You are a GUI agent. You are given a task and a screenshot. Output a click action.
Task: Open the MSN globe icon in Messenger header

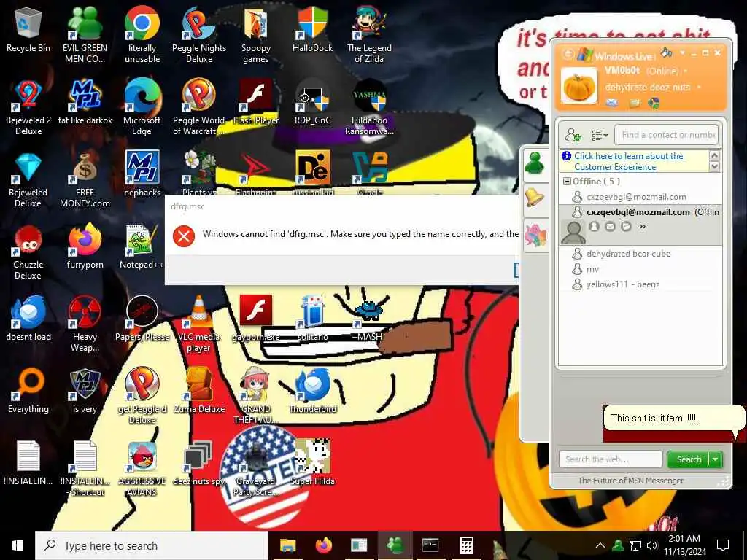point(654,103)
